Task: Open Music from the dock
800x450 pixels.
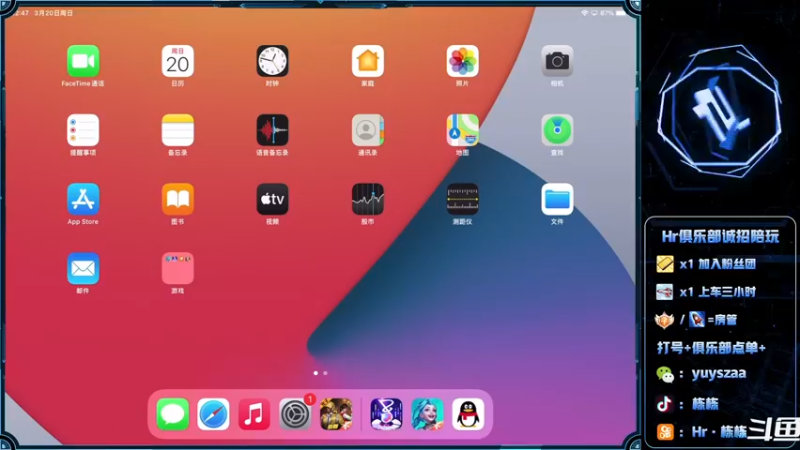Action: coord(254,414)
